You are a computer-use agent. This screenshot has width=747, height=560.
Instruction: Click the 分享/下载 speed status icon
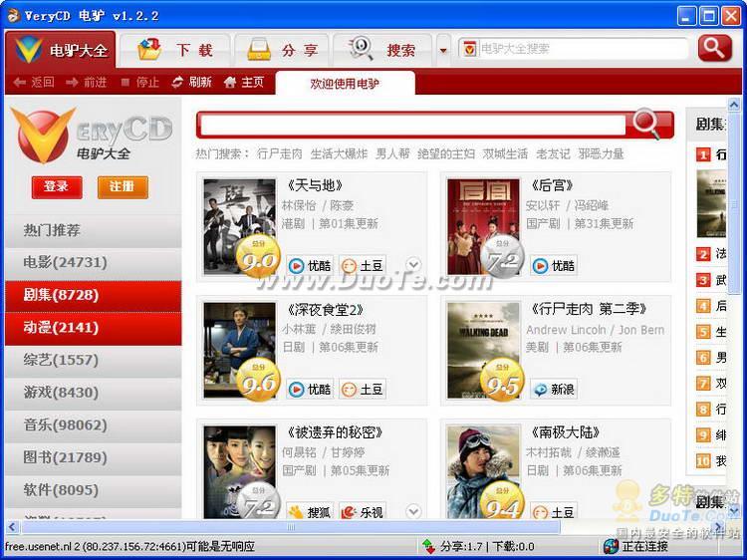click(428, 546)
